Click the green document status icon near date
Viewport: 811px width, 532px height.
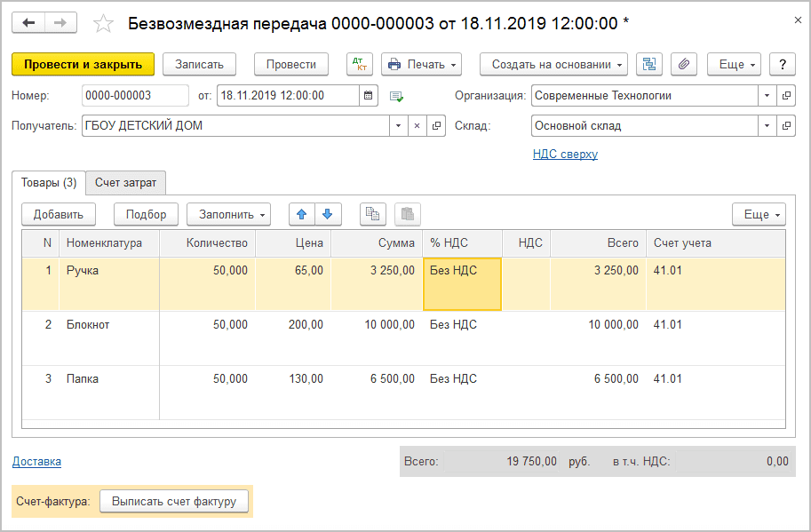pyautogui.click(x=396, y=96)
